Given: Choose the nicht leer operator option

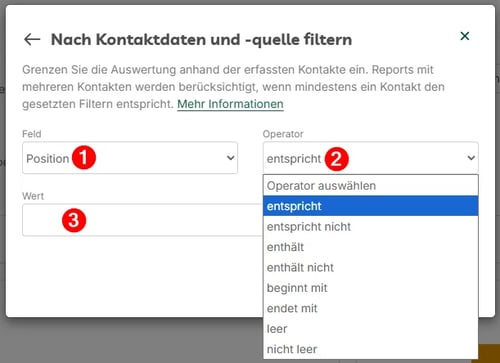Looking at the screenshot, I should coord(371,349).
